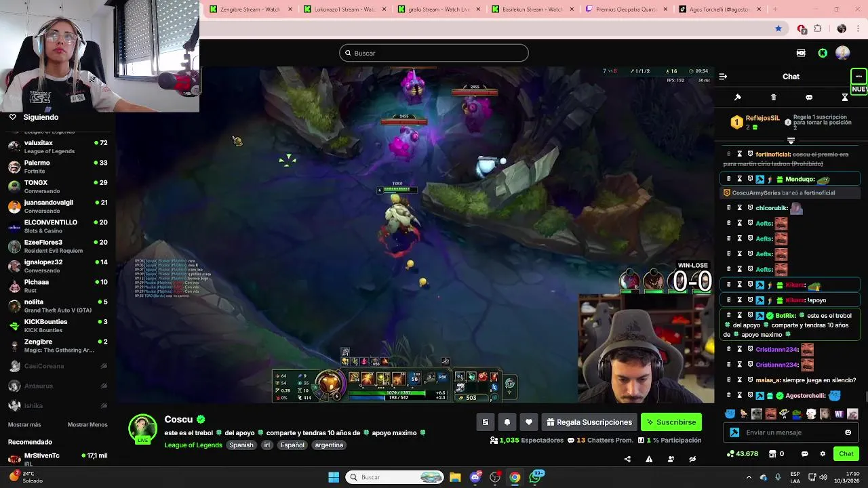The width and height of the screenshot is (868, 488).
Task: Switch to Basilekun Stream browser tab
Action: click(x=533, y=9)
